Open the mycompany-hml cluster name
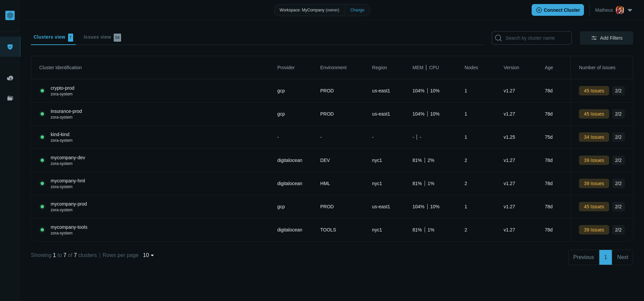Viewport: 644px width, 301px height. point(68,181)
